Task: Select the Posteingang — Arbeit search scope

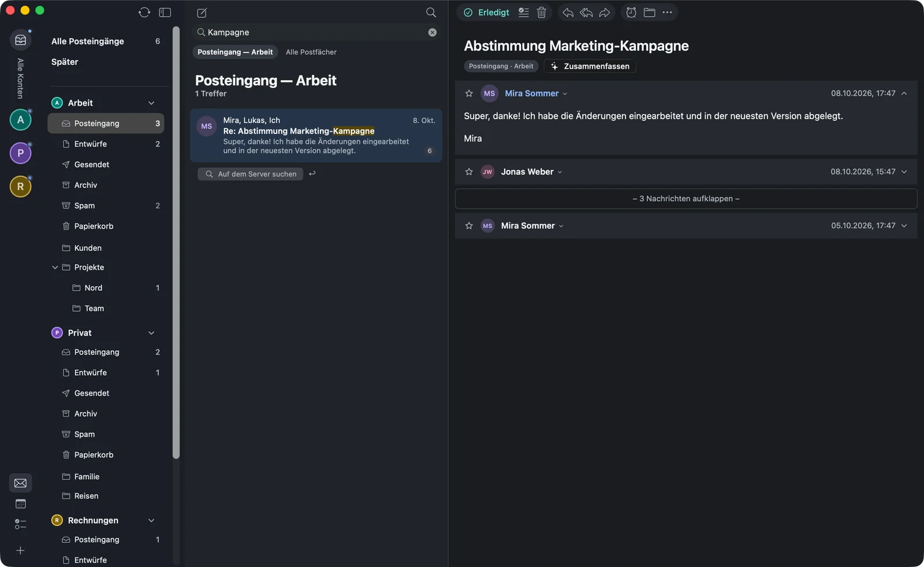Action: pyautogui.click(x=235, y=52)
